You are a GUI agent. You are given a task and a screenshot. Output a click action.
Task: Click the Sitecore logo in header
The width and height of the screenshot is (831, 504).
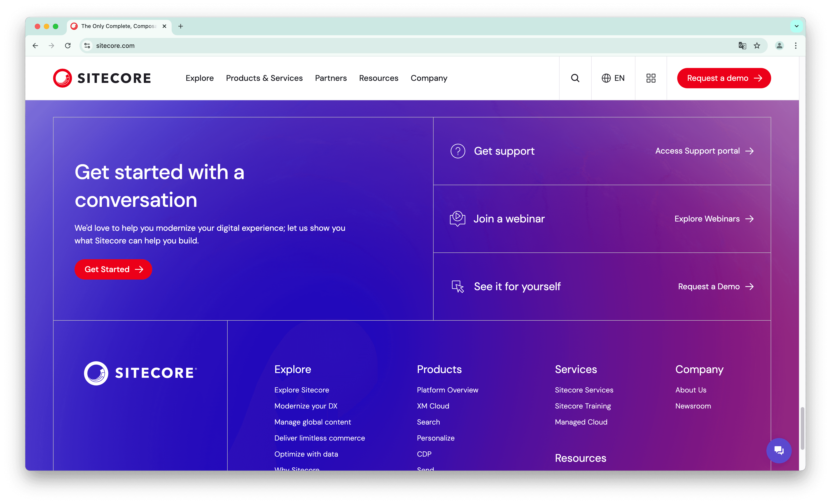coord(102,78)
